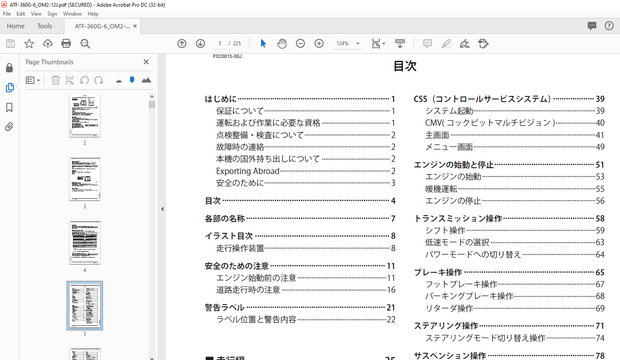Click the 'CSS（コントロールサービスシステム）' entry
This screenshot has height=360, width=620.
click(482, 99)
